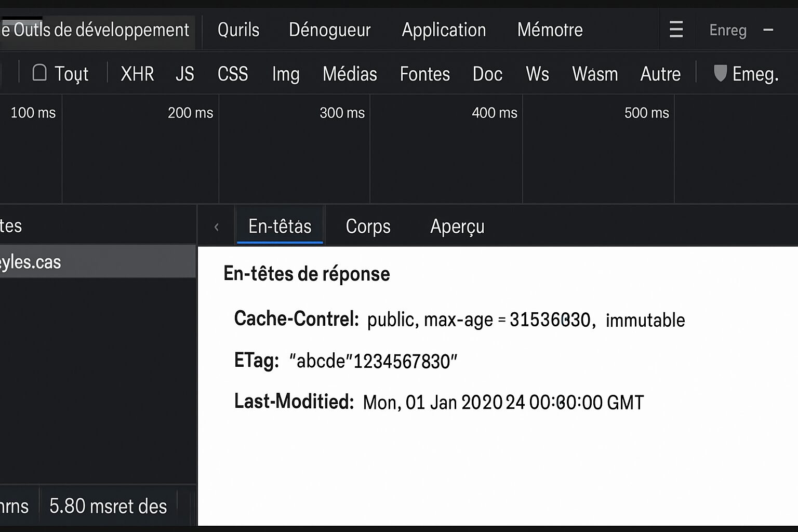Click the date value starting Mon, 01 Jan
The width and height of the screenshot is (798, 532).
(503, 403)
